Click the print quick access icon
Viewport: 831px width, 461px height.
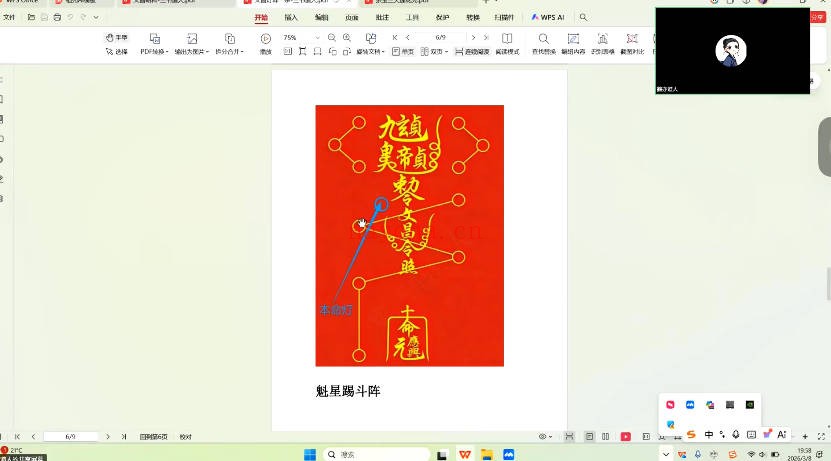(57, 17)
